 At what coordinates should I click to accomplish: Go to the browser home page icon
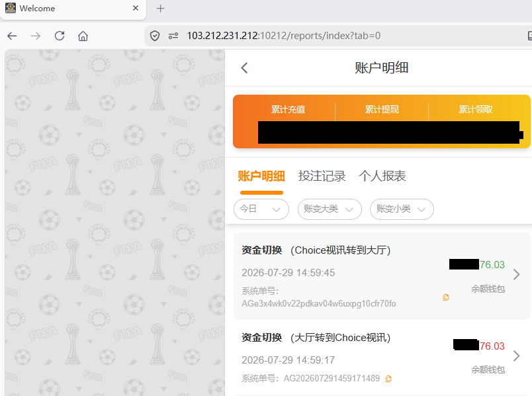[x=83, y=36]
